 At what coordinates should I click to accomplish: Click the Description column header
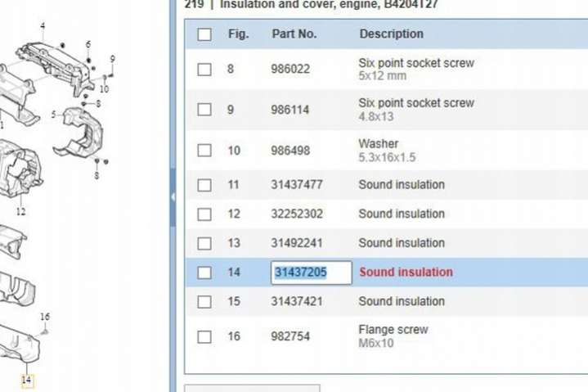coord(391,34)
